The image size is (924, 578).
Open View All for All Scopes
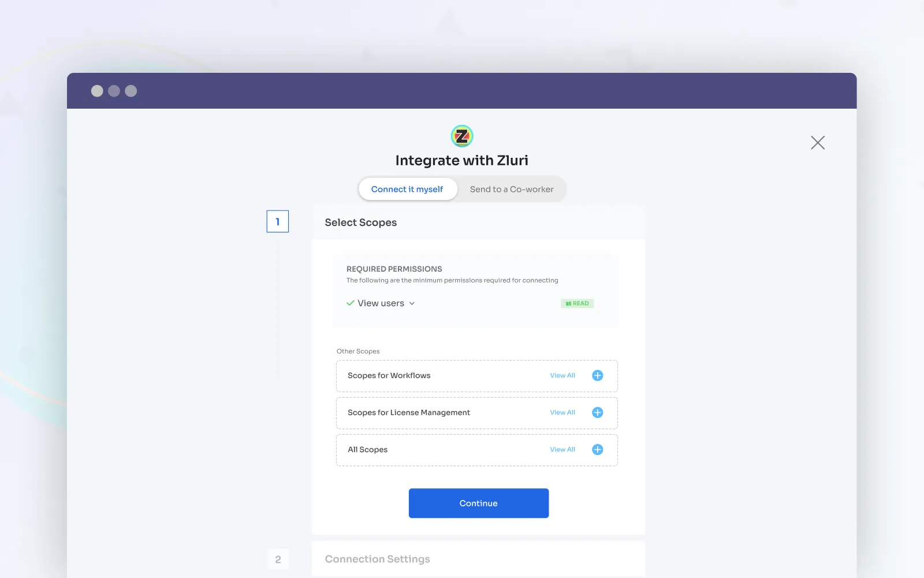point(562,450)
